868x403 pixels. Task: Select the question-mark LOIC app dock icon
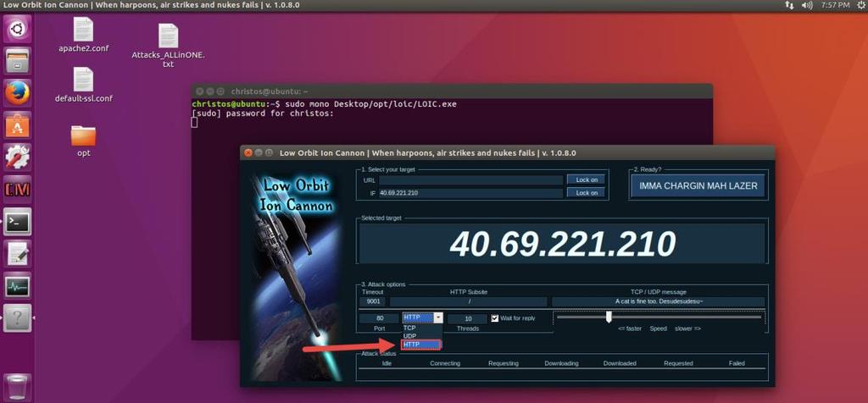[x=17, y=318]
